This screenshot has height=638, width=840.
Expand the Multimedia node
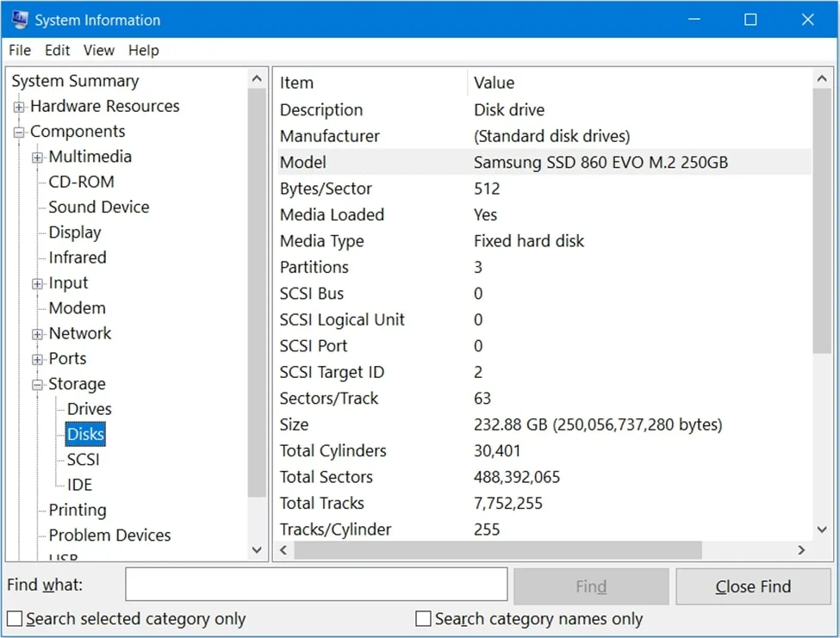click(38, 158)
